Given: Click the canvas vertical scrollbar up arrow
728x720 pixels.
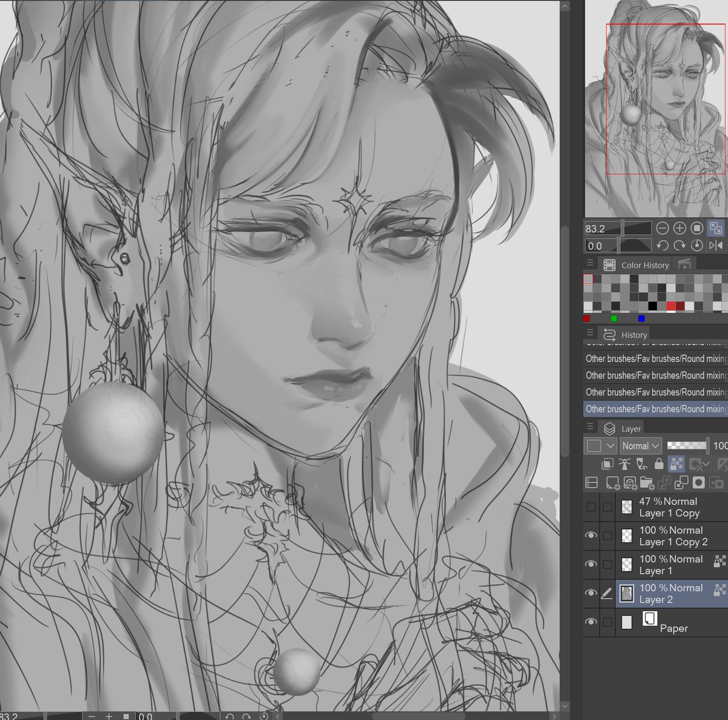Looking at the screenshot, I should [x=565, y=7].
